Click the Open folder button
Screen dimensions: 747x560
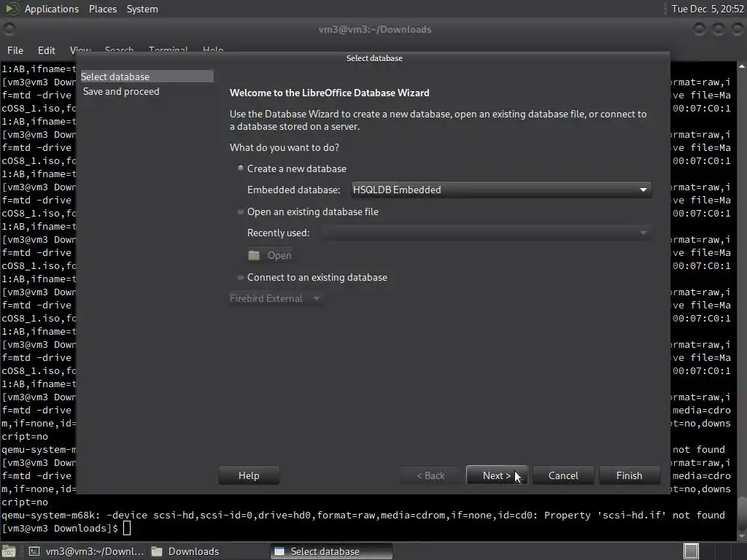point(270,256)
